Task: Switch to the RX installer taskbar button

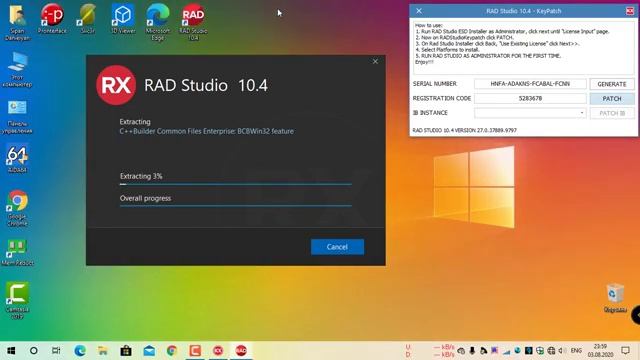Action: tap(218, 351)
